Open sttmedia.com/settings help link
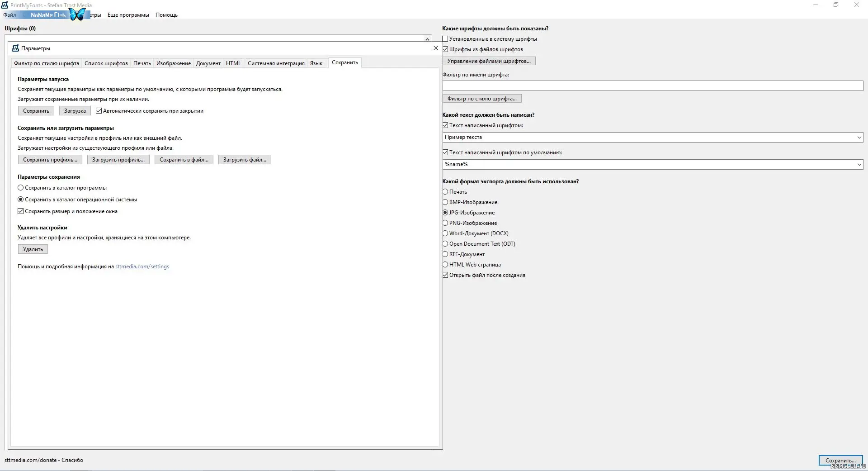This screenshot has width=868, height=471. (x=142, y=266)
